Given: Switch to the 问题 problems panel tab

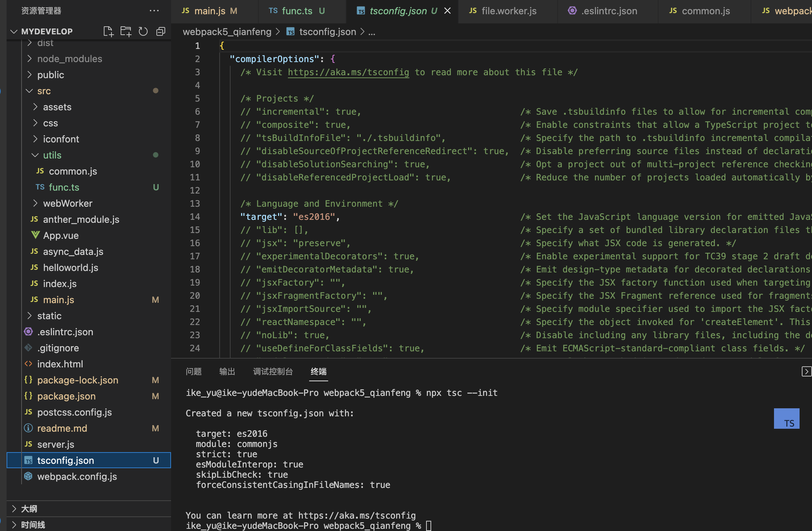Looking at the screenshot, I should click(193, 371).
